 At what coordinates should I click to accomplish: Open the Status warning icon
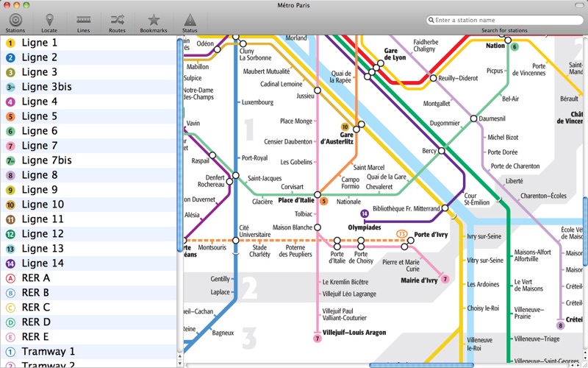(190, 20)
